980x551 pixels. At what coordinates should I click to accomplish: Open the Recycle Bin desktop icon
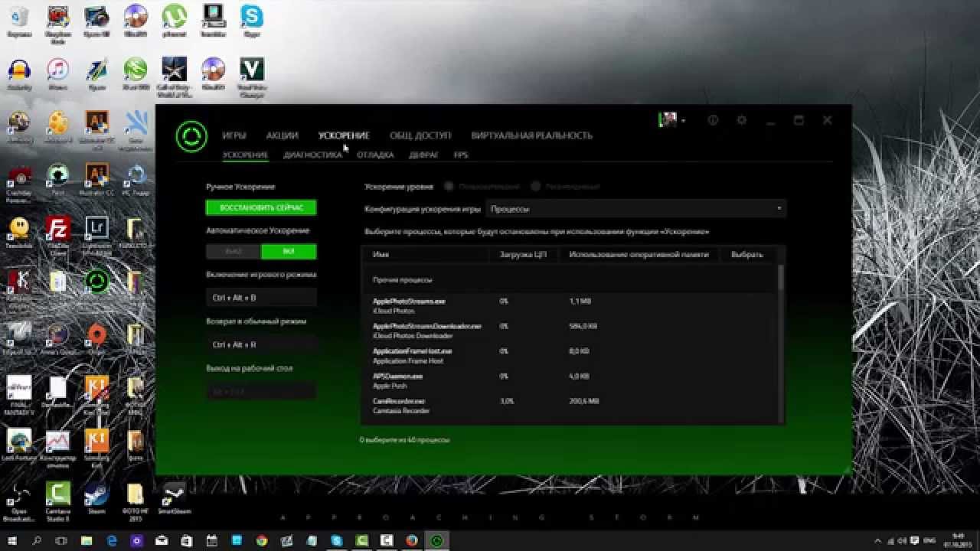tap(18, 21)
